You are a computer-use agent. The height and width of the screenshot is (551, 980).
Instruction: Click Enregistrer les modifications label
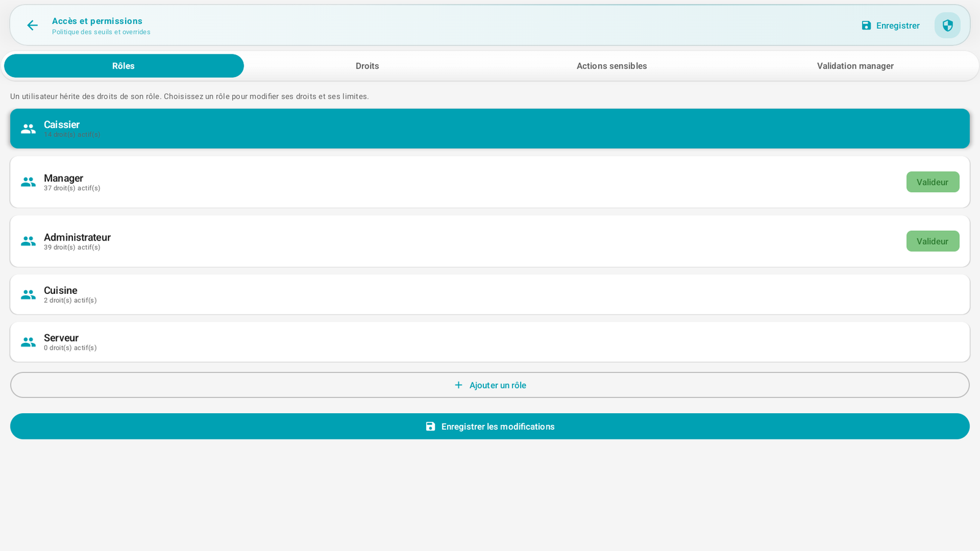(x=498, y=426)
